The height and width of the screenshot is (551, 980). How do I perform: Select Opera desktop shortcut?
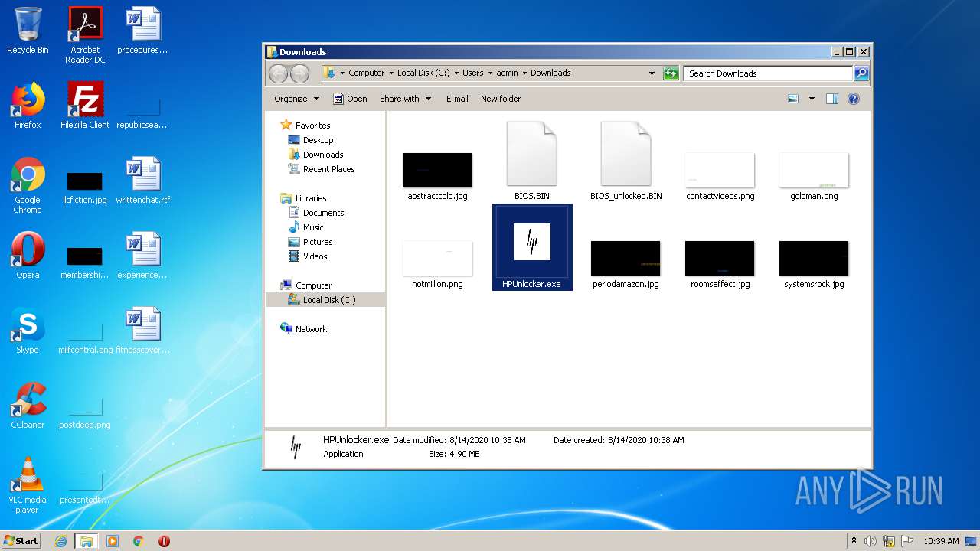pos(28,256)
